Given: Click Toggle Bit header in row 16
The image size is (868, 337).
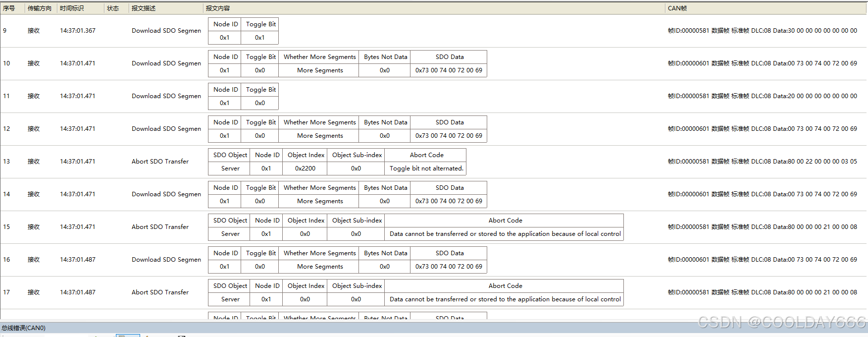Looking at the screenshot, I should pyautogui.click(x=261, y=253).
